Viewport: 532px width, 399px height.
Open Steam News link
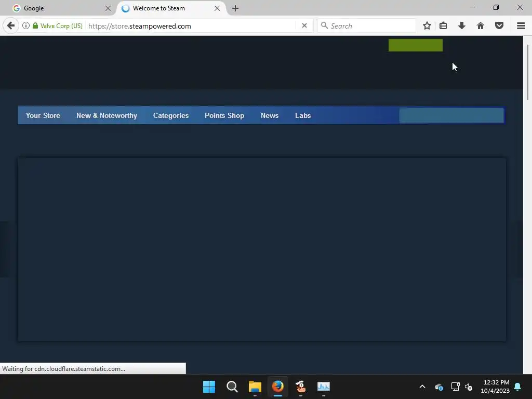270,116
